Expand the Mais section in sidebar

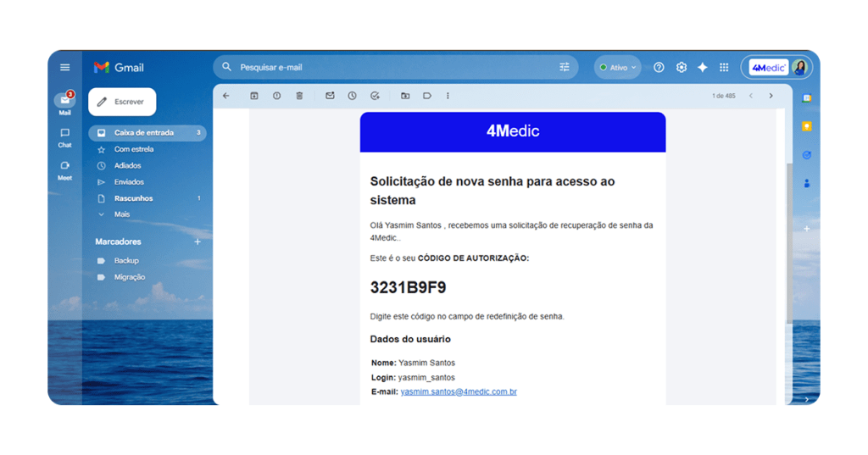click(122, 214)
